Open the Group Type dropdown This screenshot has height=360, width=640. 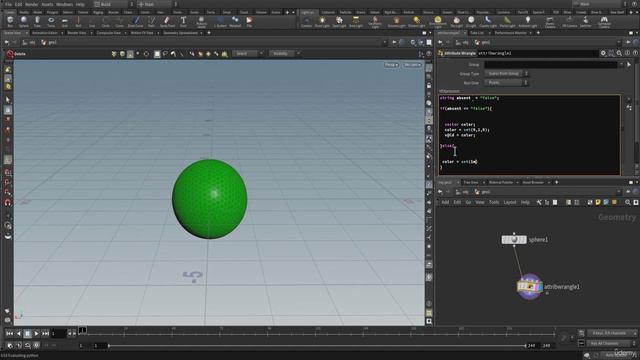(506, 73)
